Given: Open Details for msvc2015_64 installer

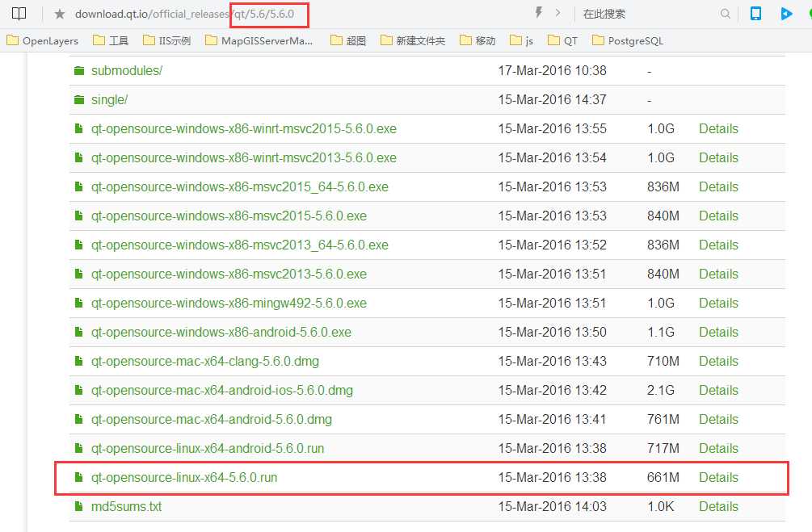Looking at the screenshot, I should (x=718, y=186).
